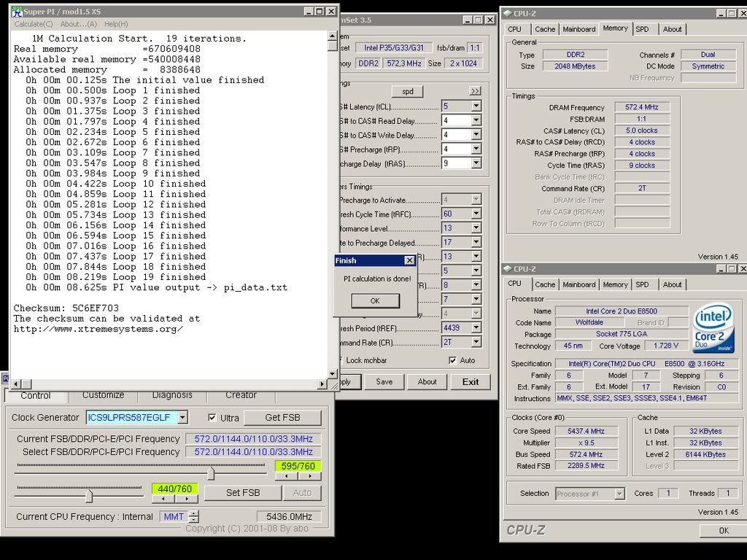
Task: Click the Super PI title bar icon
Action: click(18, 12)
